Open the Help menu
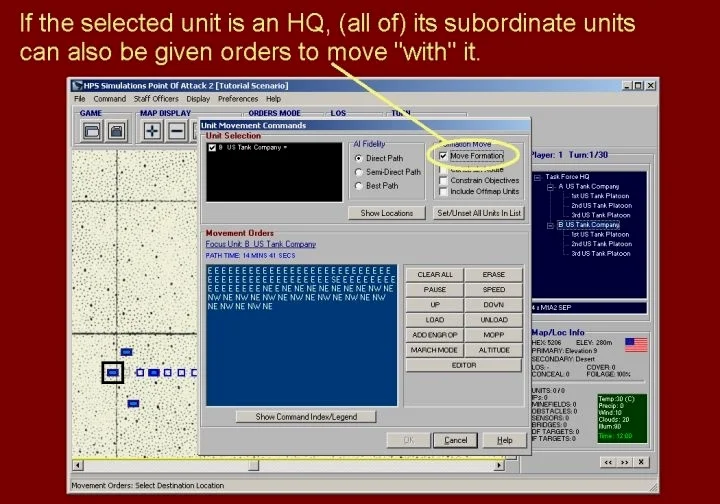Image resolution: width=720 pixels, height=504 pixels. 273,99
